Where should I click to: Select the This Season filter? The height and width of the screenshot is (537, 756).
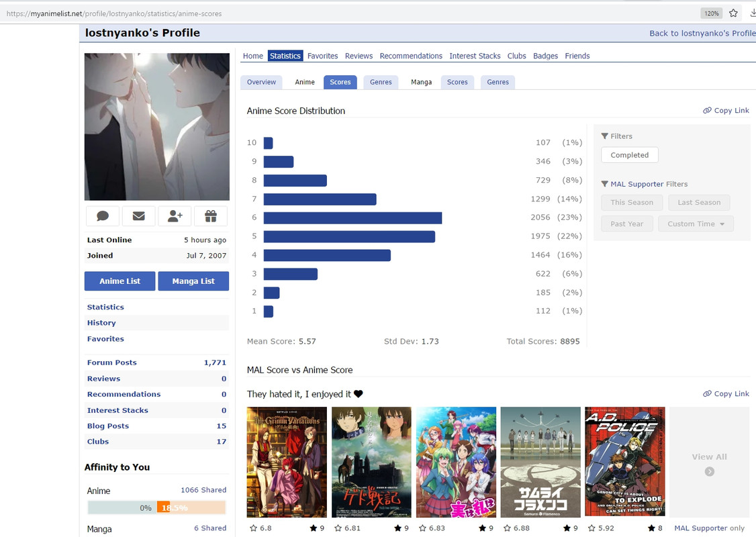[x=632, y=203]
